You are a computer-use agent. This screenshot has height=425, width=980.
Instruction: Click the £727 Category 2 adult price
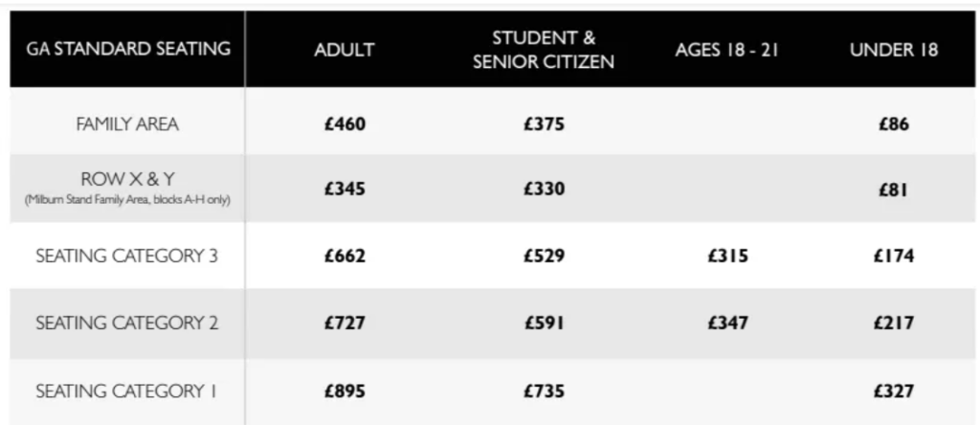click(345, 324)
